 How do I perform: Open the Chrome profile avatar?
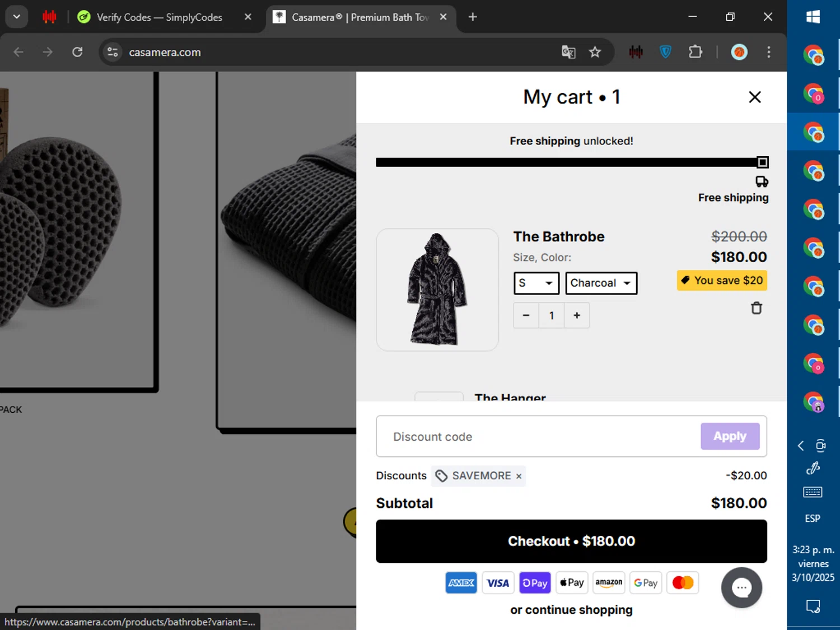point(739,52)
